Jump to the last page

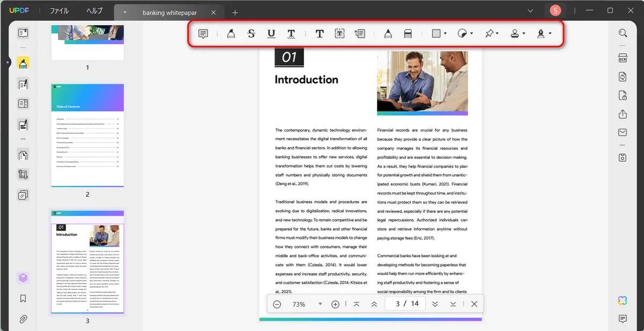453,304
